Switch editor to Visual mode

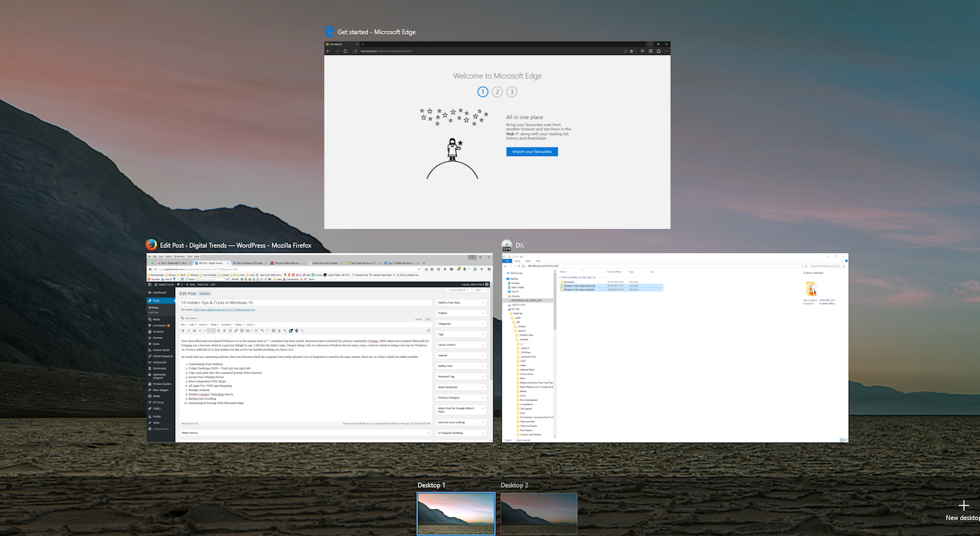pos(418,319)
